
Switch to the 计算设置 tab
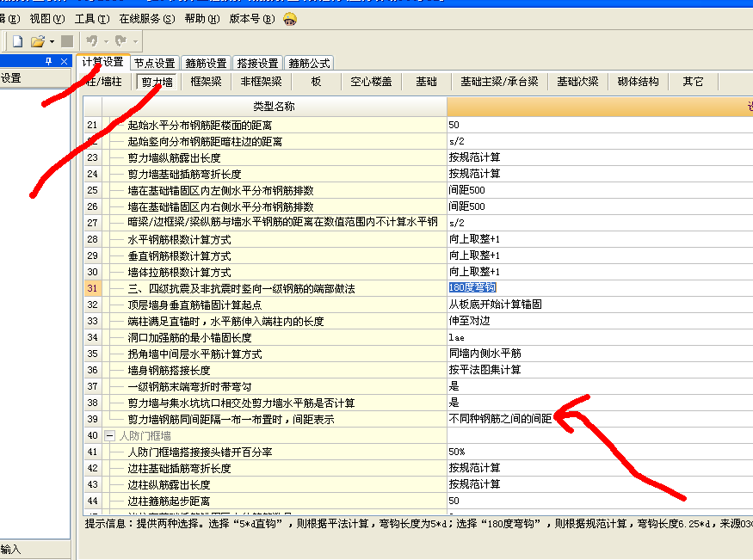coord(102,63)
